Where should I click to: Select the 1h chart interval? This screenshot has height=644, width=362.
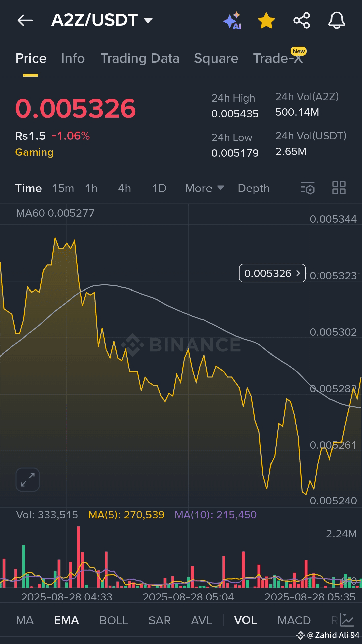92,188
